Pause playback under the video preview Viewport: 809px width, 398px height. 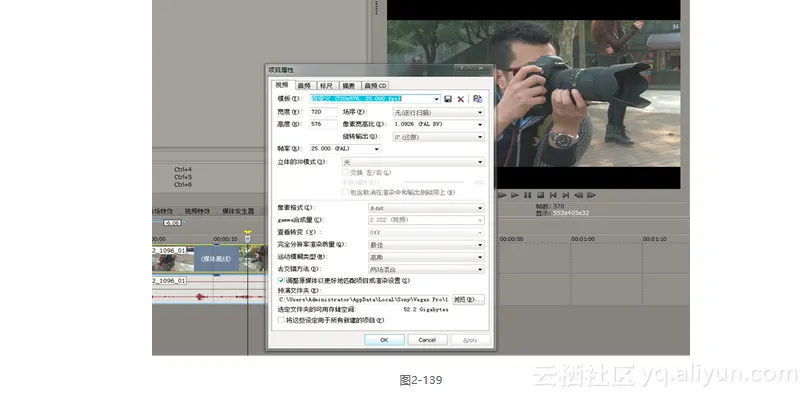[x=527, y=195]
